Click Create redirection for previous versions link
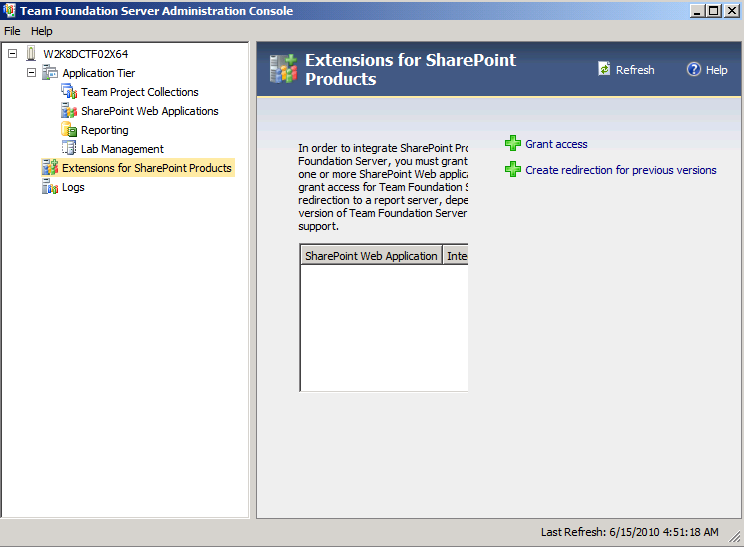744x547 pixels. click(621, 170)
